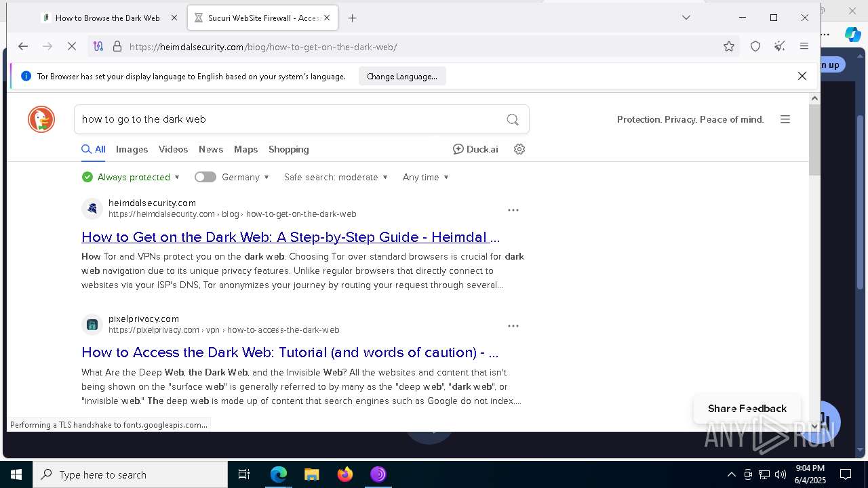Click the Share Feedback button
The width and height of the screenshot is (868, 488).
point(747,409)
